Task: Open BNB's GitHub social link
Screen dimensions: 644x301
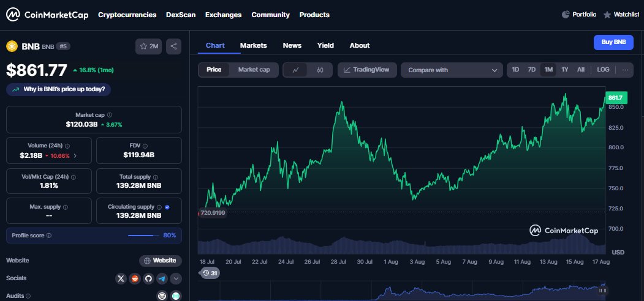Action: pyautogui.click(x=148, y=279)
